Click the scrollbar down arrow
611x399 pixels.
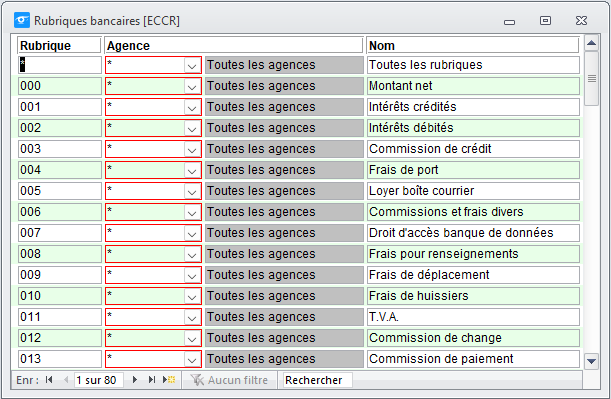[592, 361]
